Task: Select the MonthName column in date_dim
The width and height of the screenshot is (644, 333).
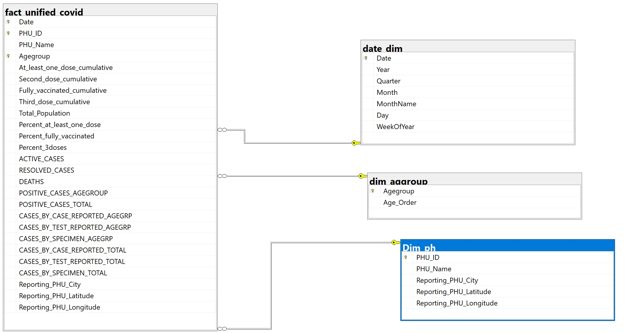Action: tap(396, 104)
